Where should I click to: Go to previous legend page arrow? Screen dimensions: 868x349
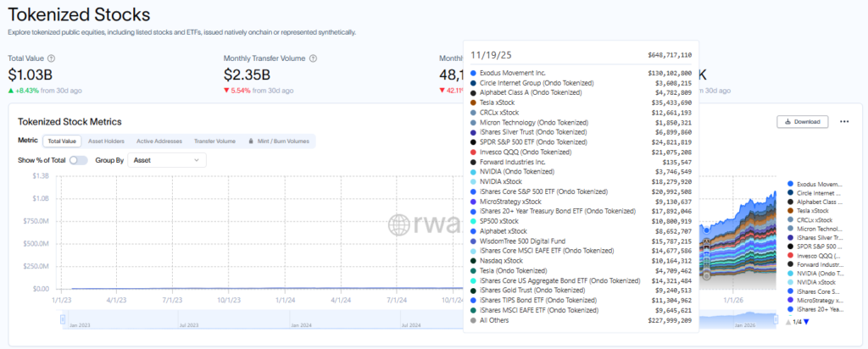(790, 322)
